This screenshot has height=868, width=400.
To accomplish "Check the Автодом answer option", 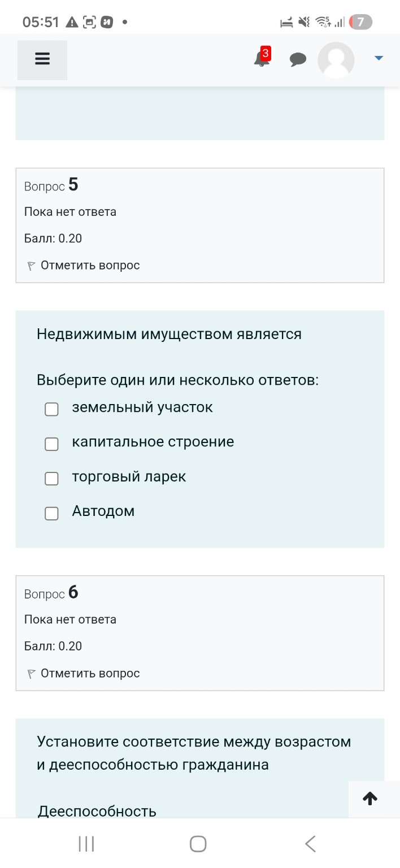I will coord(51,514).
